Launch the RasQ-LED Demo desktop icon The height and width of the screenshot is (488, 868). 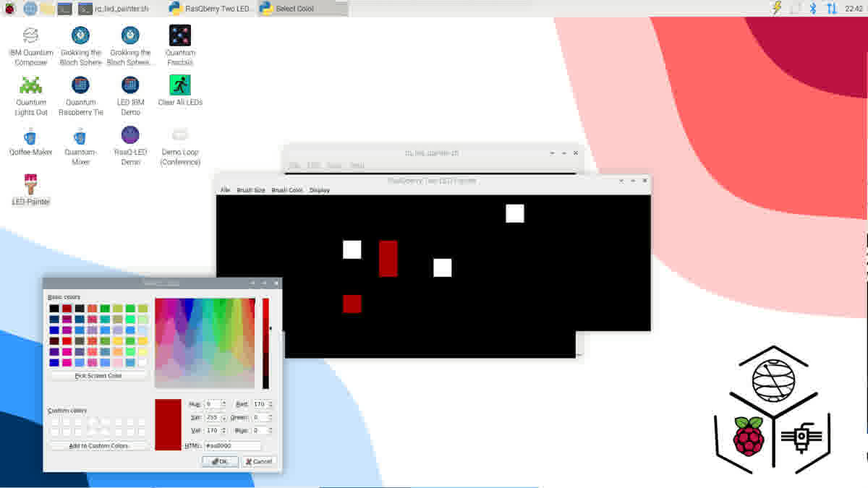click(x=130, y=146)
